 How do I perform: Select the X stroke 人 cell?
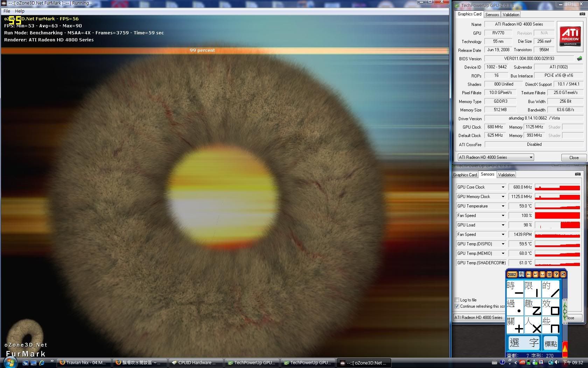533,325
